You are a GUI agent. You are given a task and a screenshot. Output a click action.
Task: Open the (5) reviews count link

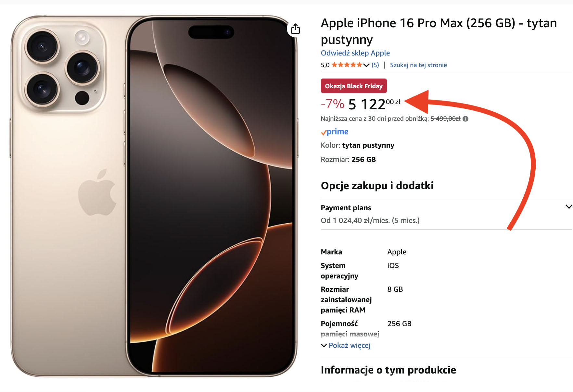point(375,65)
